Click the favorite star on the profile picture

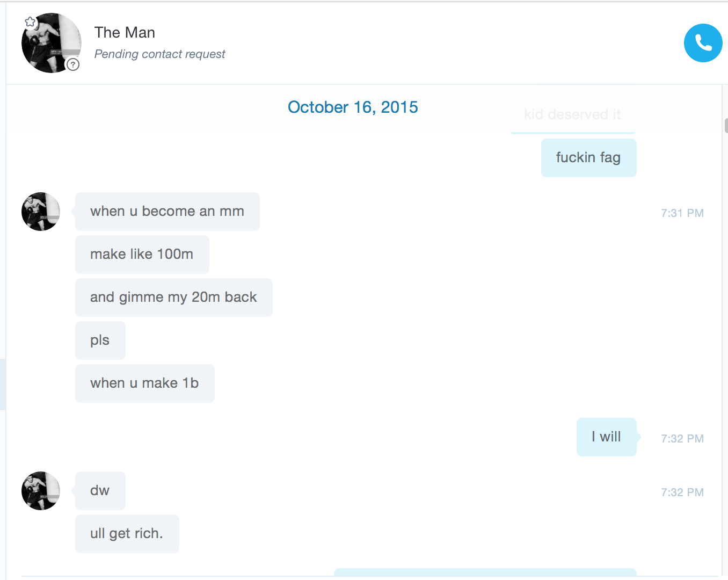pos(30,22)
